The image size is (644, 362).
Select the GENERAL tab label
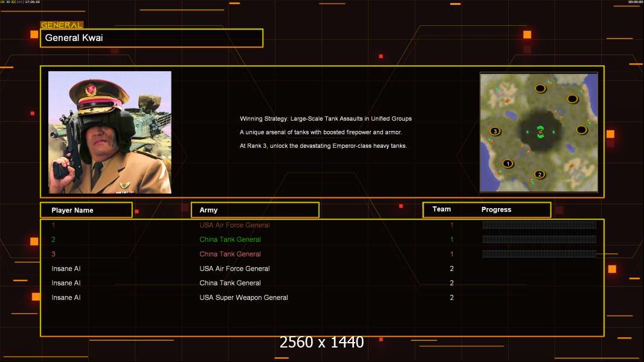tap(62, 25)
